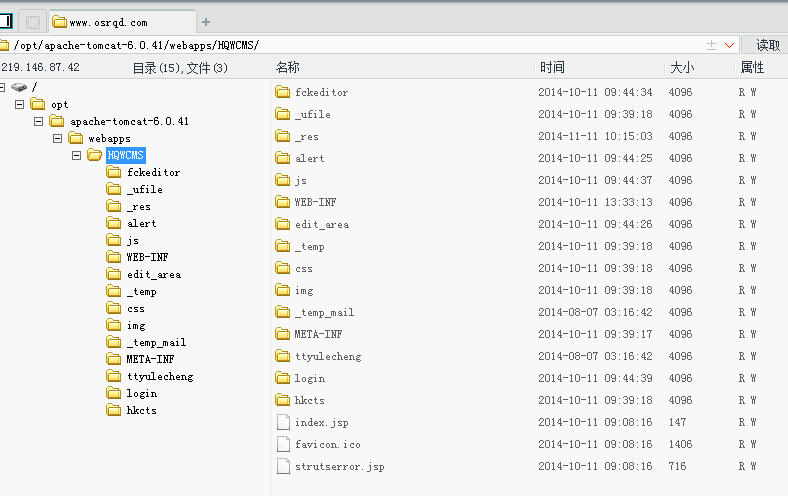
Task: Click the plus-minus icon in path bar
Action: click(x=711, y=45)
